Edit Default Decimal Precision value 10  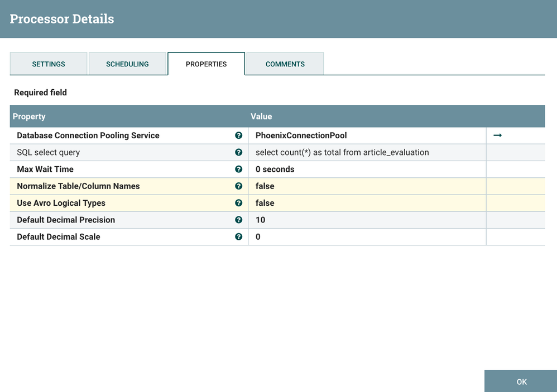[x=261, y=220]
